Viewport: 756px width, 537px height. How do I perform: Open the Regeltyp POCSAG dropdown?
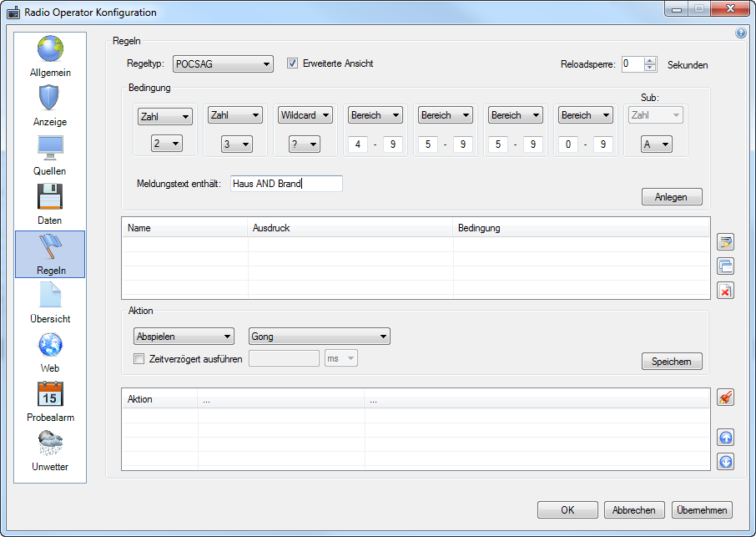click(223, 64)
